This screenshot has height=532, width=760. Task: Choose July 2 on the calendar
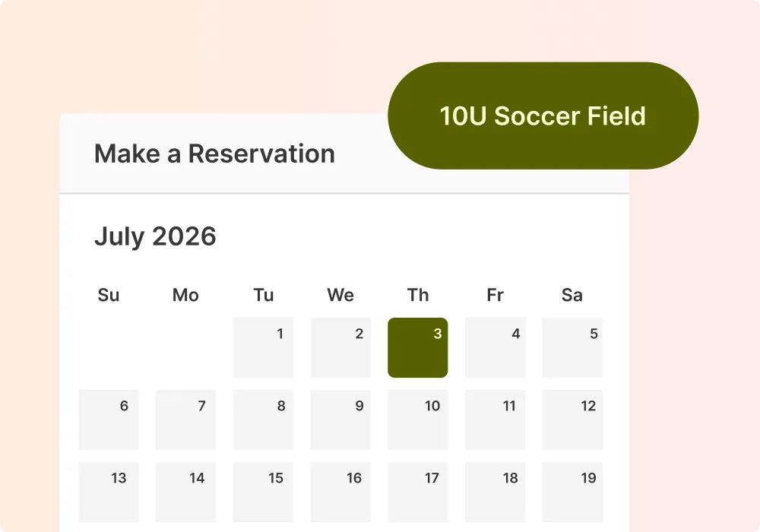coord(340,347)
